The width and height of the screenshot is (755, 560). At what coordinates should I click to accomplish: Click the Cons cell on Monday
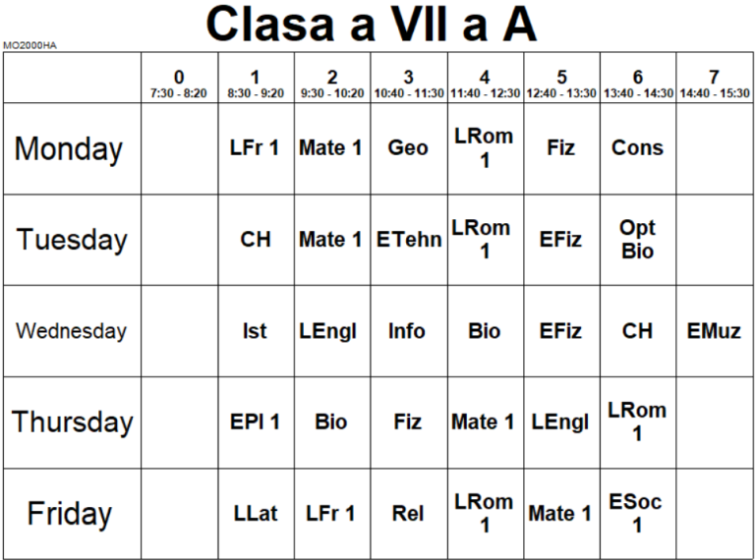[637, 148]
